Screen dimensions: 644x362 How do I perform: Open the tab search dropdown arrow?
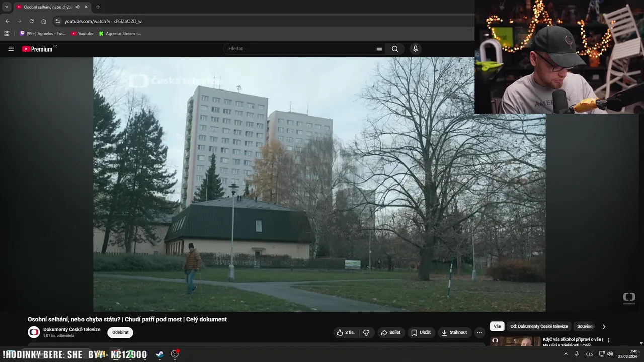[7, 7]
